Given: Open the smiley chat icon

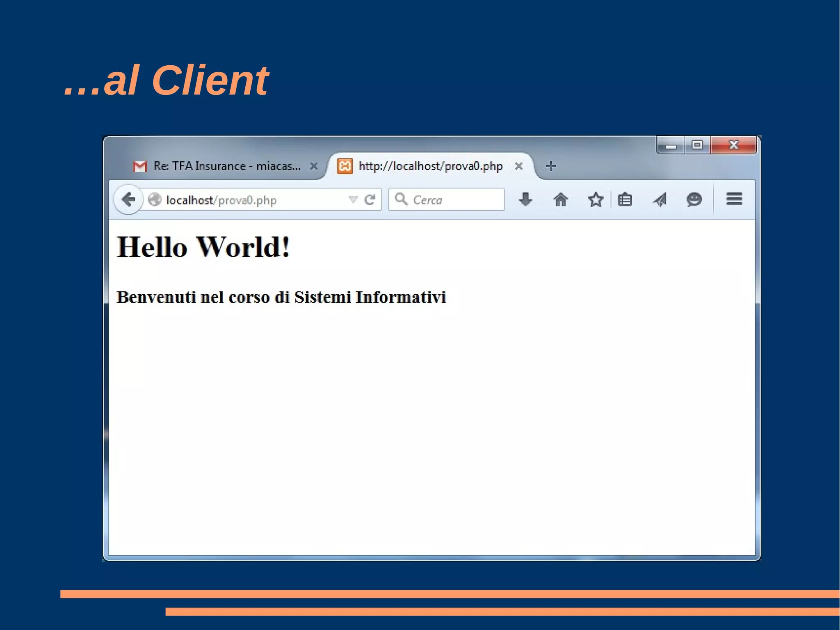Looking at the screenshot, I should tap(694, 199).
